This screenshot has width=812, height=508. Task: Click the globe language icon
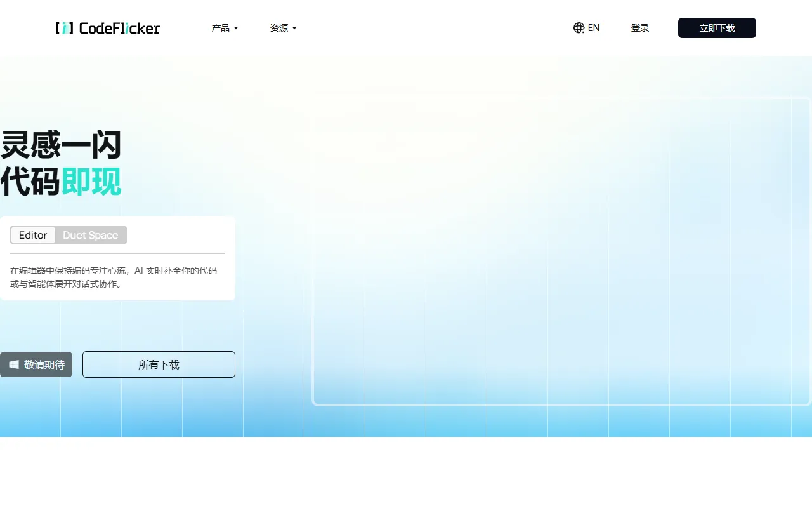578,27
